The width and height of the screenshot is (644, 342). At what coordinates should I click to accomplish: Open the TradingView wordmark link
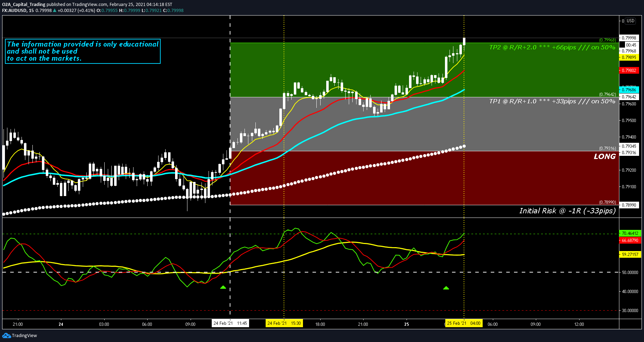coord(24,336)
